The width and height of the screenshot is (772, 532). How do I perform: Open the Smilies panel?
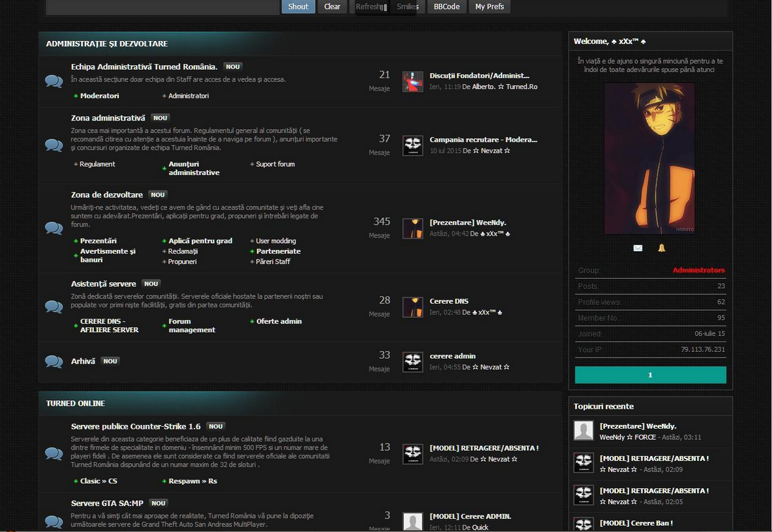point(407,7)
